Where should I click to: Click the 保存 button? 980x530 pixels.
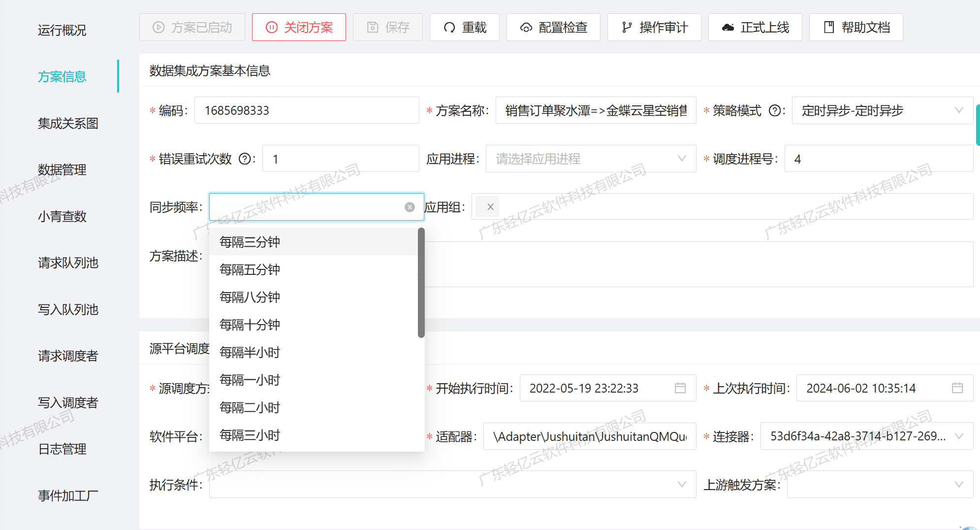388,27
